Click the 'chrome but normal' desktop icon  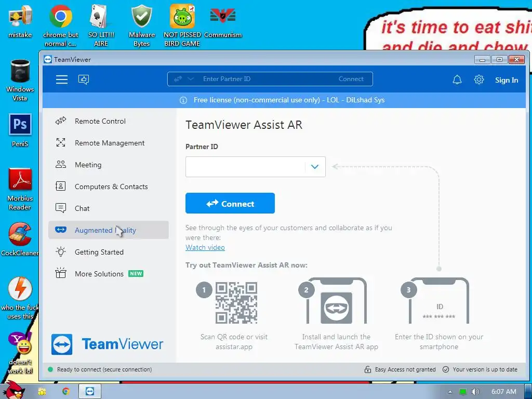(x=60, y=25)
